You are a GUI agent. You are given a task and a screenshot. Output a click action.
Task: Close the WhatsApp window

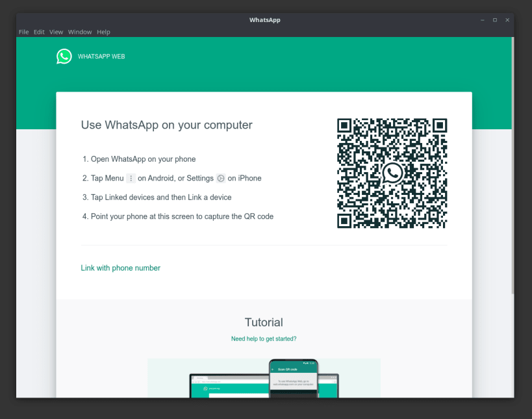[x=507, y=20]
